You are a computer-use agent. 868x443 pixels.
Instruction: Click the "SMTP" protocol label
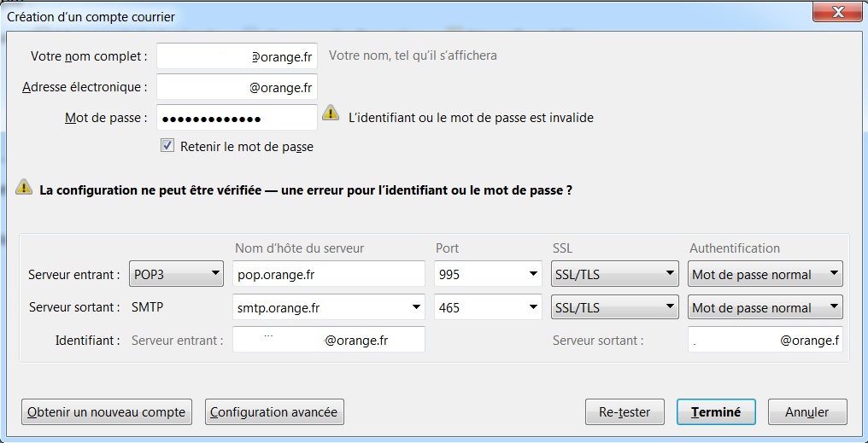click(x=147, y=307)
